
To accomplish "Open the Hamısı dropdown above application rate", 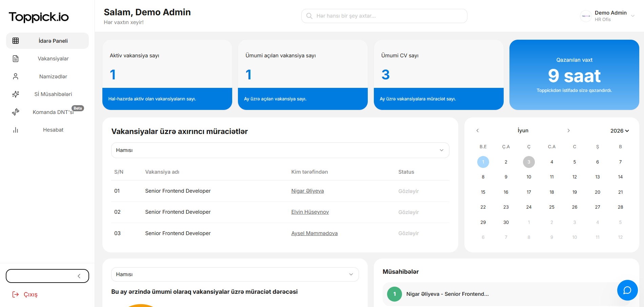I will (235, 274).
